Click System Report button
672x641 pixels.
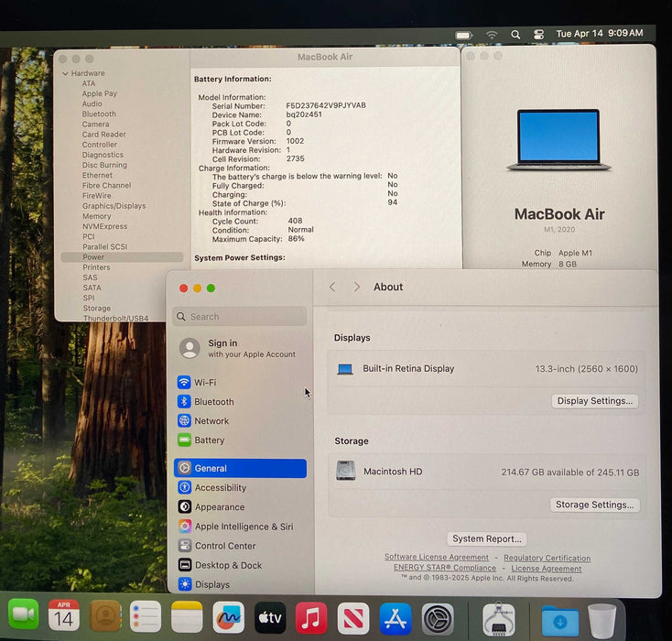[x=487, y=539]
